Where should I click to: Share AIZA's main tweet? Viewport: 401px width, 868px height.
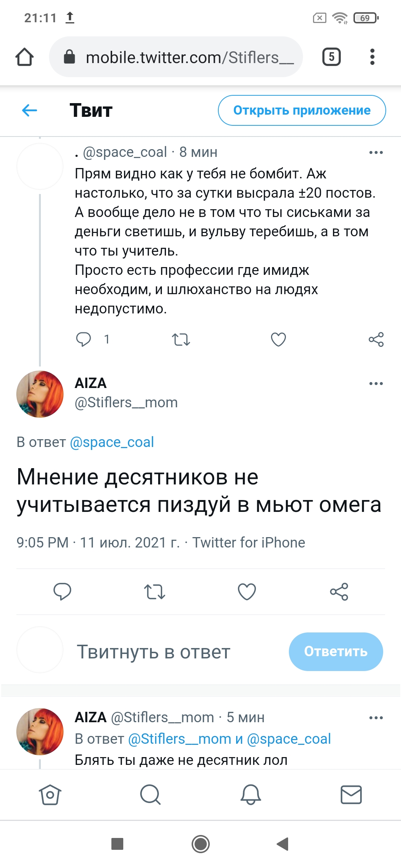click(x=339, y=592)
